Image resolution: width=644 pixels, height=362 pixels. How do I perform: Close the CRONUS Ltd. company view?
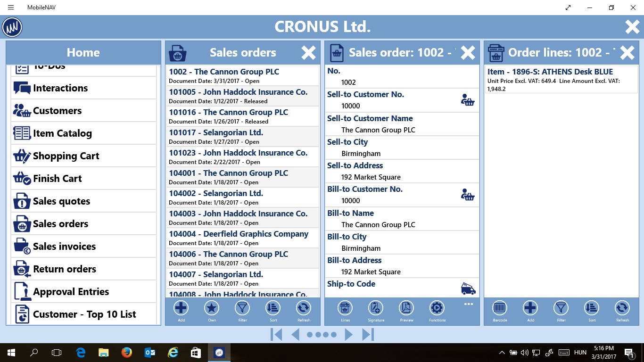[632, 27]
